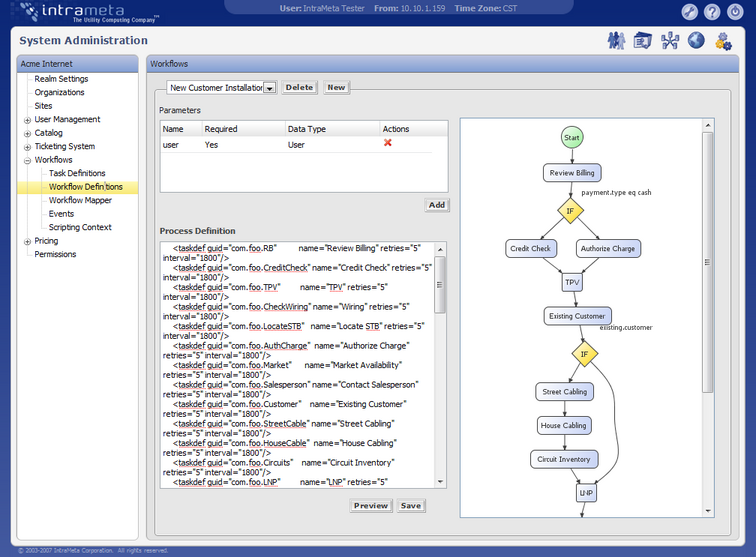This screenshot has height=557, width=756.
Task: Click the diagram panel scroll down arrow
Action: pyautogui.click(x=707, y=511)
